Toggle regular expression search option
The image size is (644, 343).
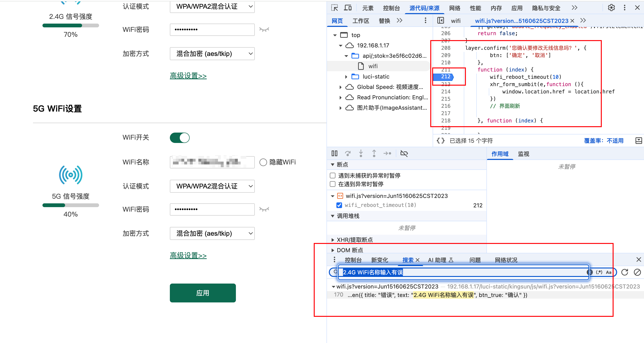point(599,272)
